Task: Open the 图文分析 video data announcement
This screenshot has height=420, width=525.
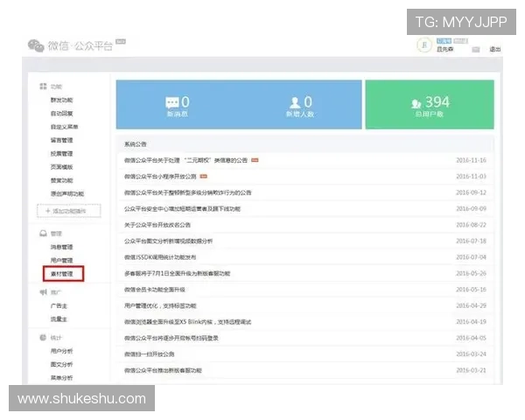Action: 168,241
